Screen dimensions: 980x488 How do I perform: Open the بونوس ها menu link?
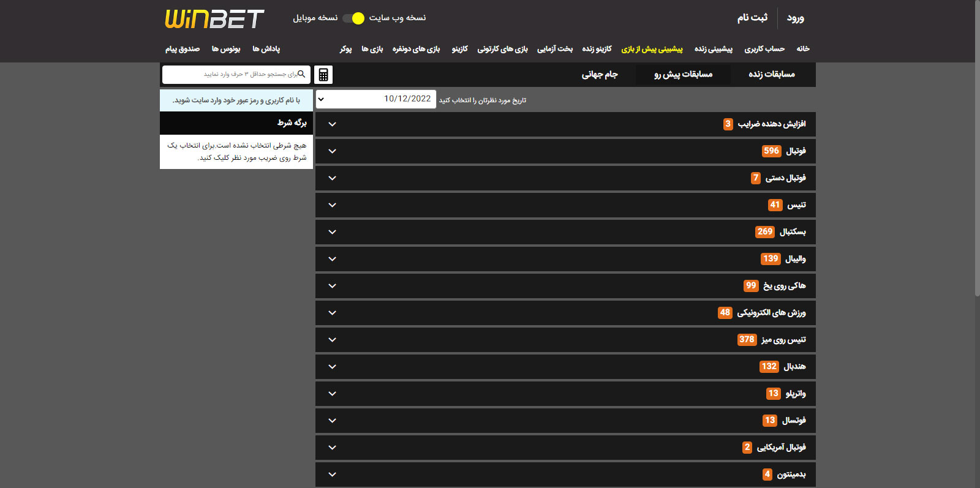[226, 49]
